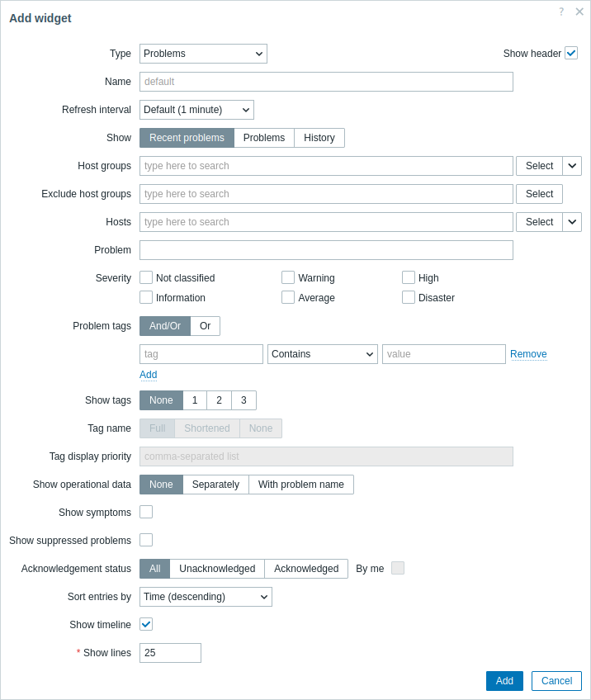
Task: Open Hosts select dropdown arrow
Action: point(572,222)
